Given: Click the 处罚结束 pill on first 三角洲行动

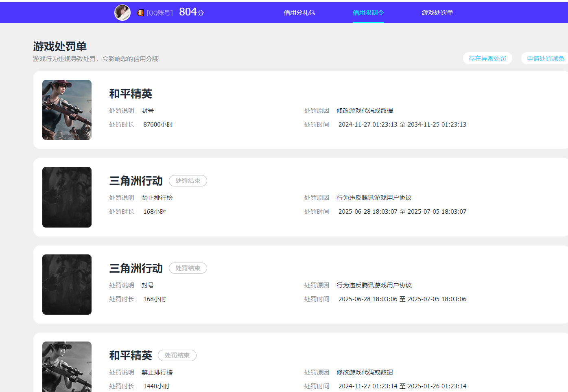Looking at the screenshot, I should coord(188,180).
